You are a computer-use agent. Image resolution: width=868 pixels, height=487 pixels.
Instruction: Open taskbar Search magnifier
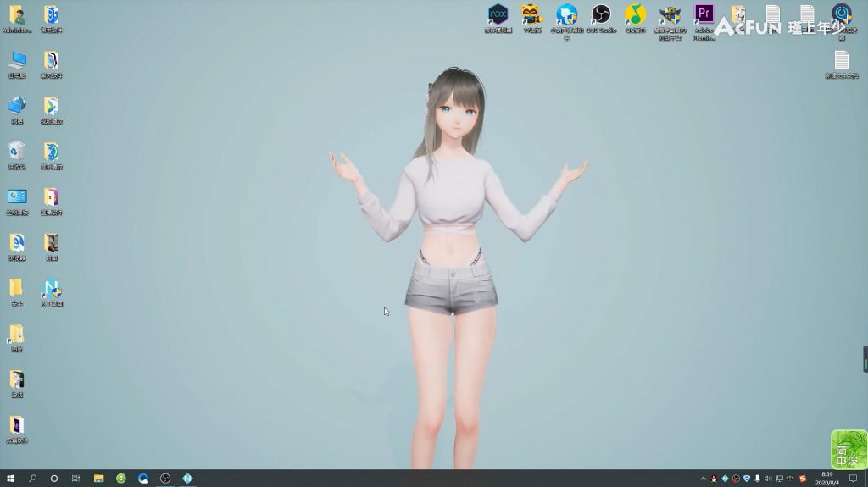pyautogui.click(x=32, y=479)
